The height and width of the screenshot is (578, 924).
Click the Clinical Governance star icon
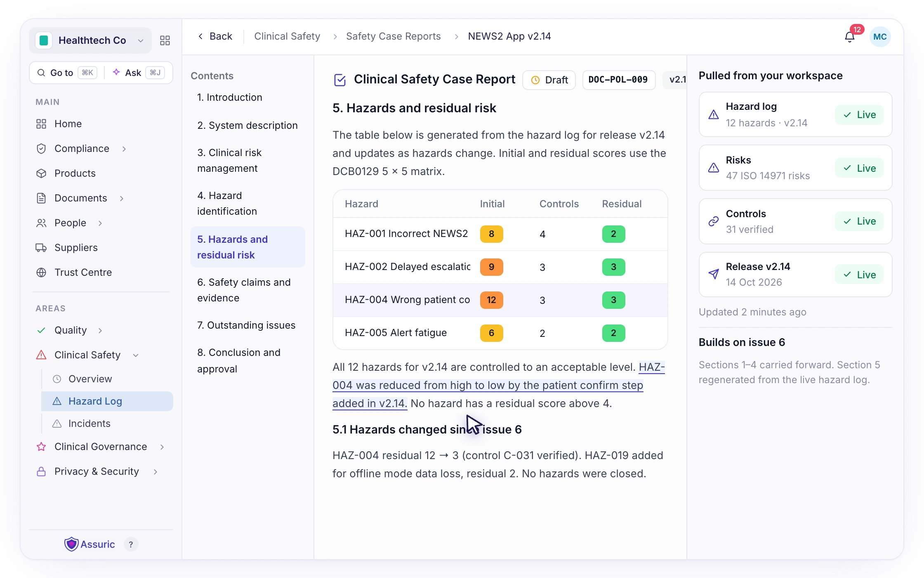point(41,447)
